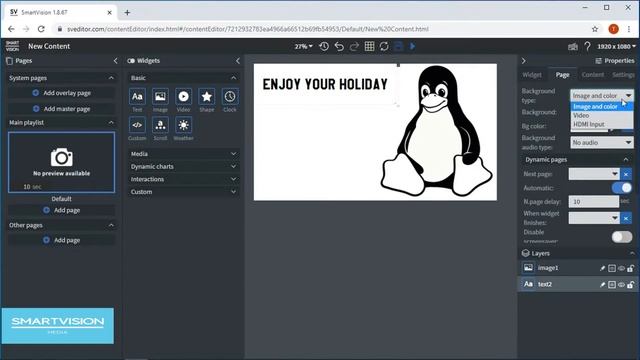Screen dimensions: 640x360
Task: Collapse the System pages section
Action: tap(111, 78)
